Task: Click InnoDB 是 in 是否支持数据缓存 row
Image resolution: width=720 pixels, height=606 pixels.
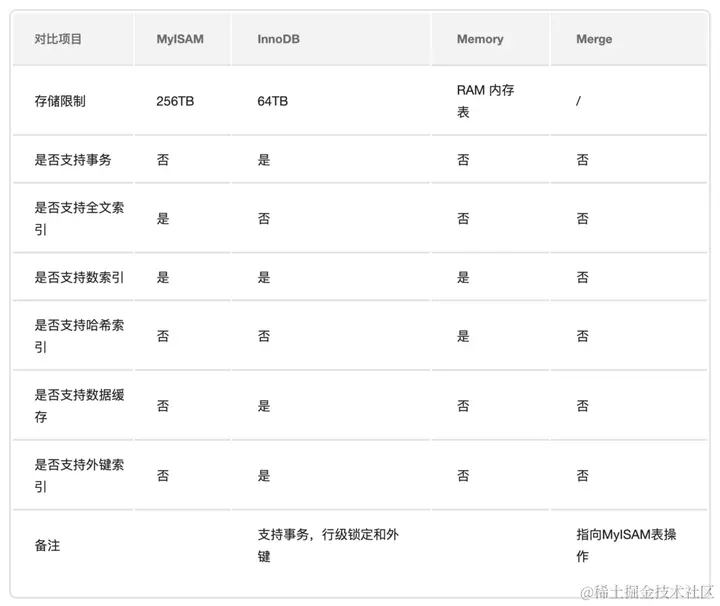Action: point(264,406)
